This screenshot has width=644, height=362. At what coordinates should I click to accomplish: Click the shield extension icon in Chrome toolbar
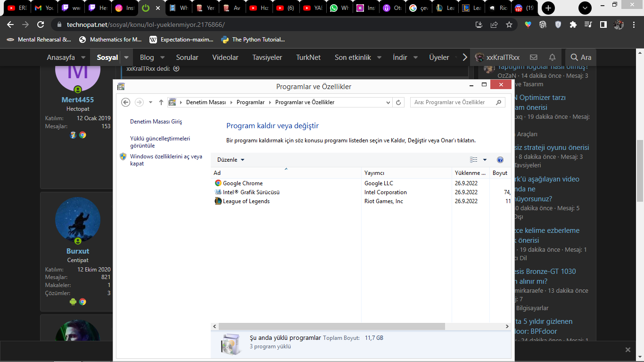click(558, 25)
